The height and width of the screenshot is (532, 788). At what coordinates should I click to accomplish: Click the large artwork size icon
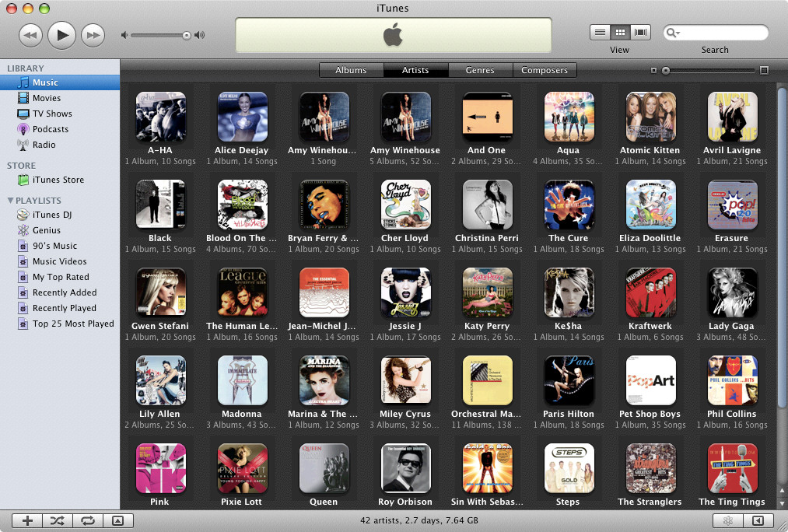pos(764,70)
